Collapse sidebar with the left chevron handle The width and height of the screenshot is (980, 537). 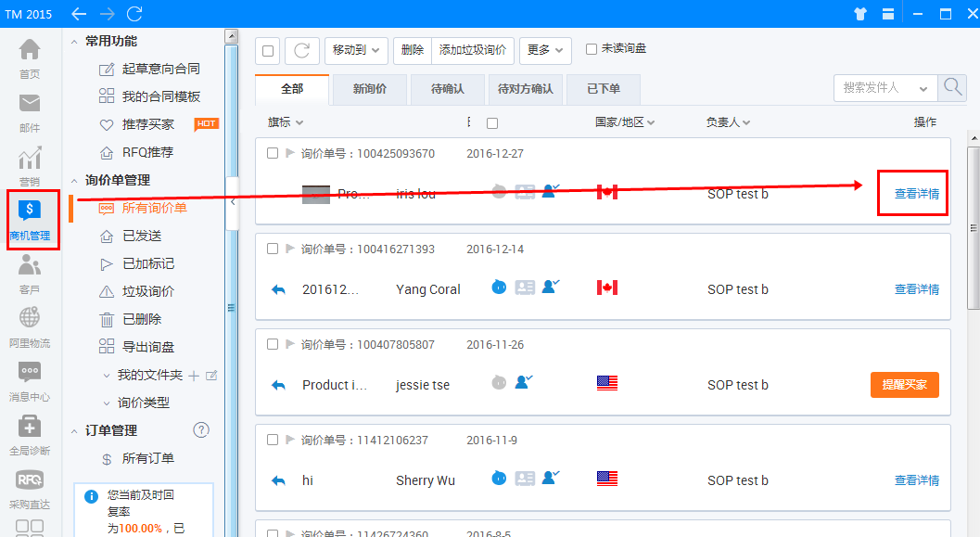click(233, 202)
